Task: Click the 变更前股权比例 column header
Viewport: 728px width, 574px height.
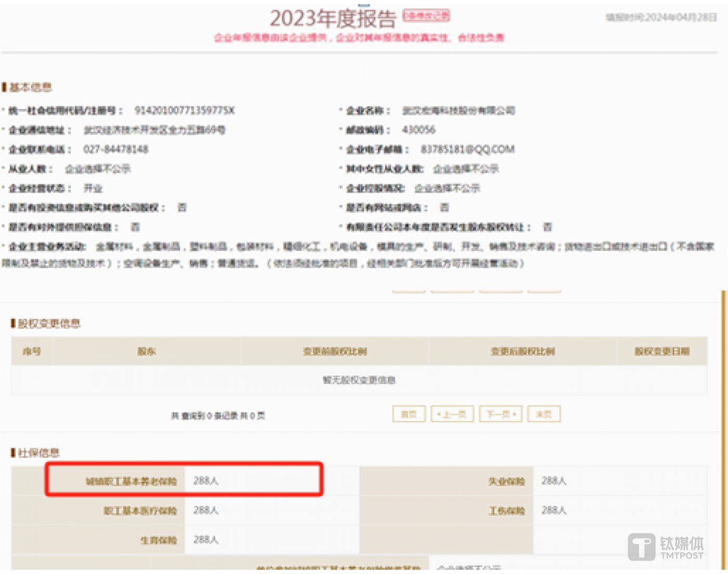Action: coord(335,352)
